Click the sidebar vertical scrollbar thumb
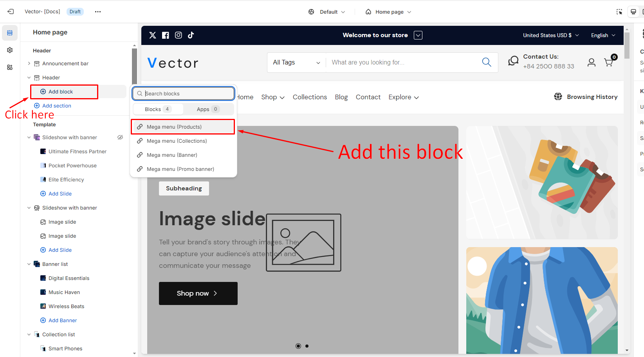Viewport: 644px width, 357px height. click(134, 66)
